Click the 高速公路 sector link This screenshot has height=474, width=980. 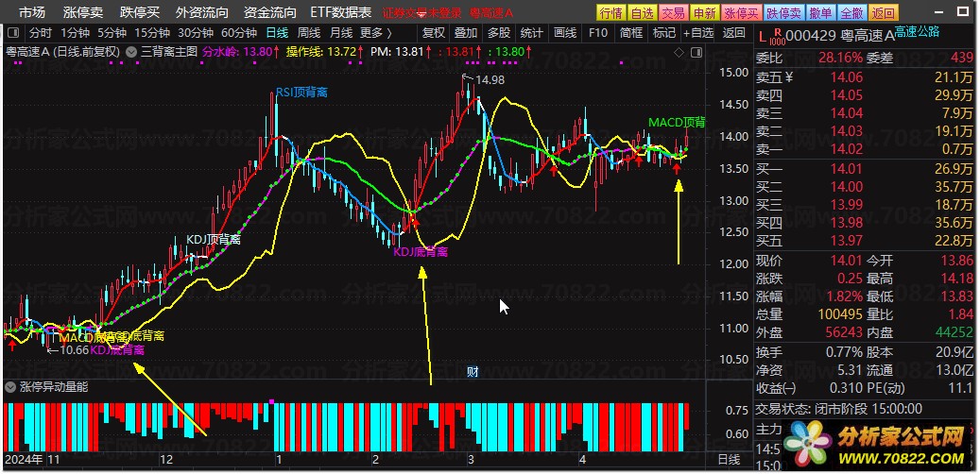click(x=917, y=32)
